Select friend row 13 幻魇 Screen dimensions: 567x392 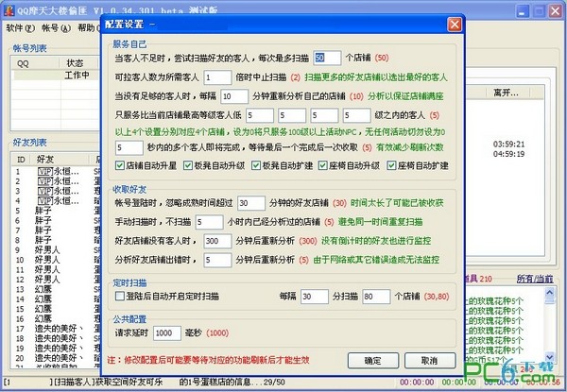click(x=56, y=289)
